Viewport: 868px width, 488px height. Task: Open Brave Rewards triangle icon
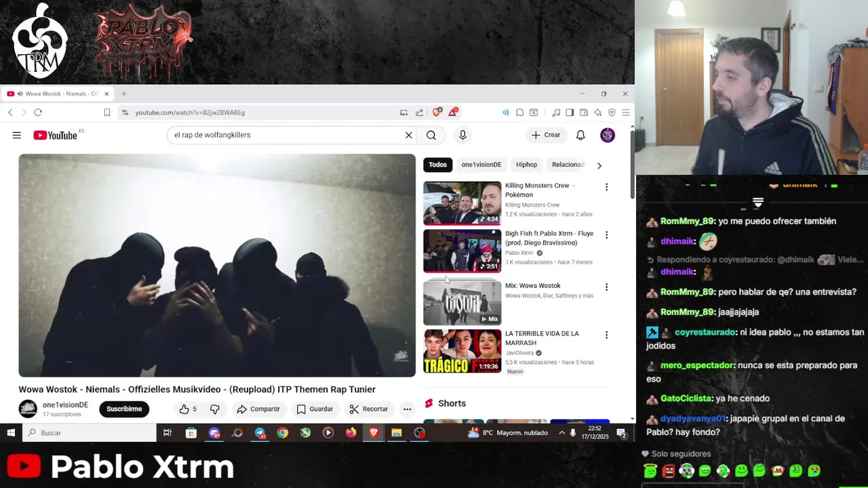click(453, 112)
